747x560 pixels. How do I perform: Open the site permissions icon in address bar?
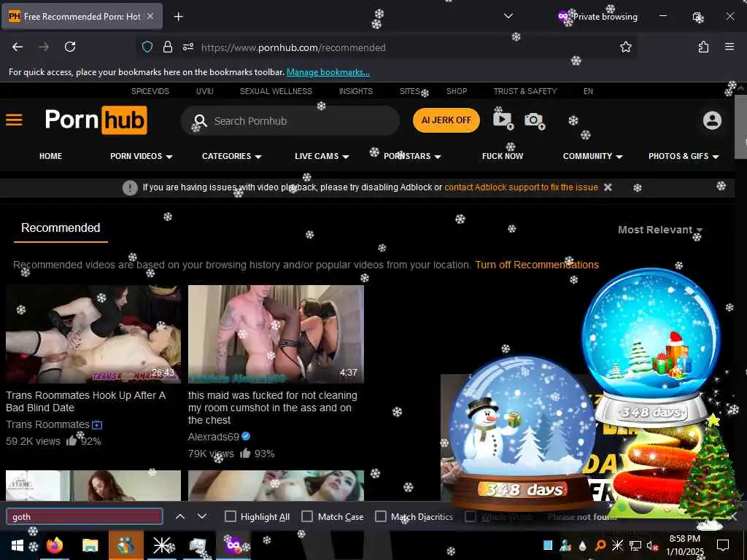pyautogui.click(x=188, y=47)
